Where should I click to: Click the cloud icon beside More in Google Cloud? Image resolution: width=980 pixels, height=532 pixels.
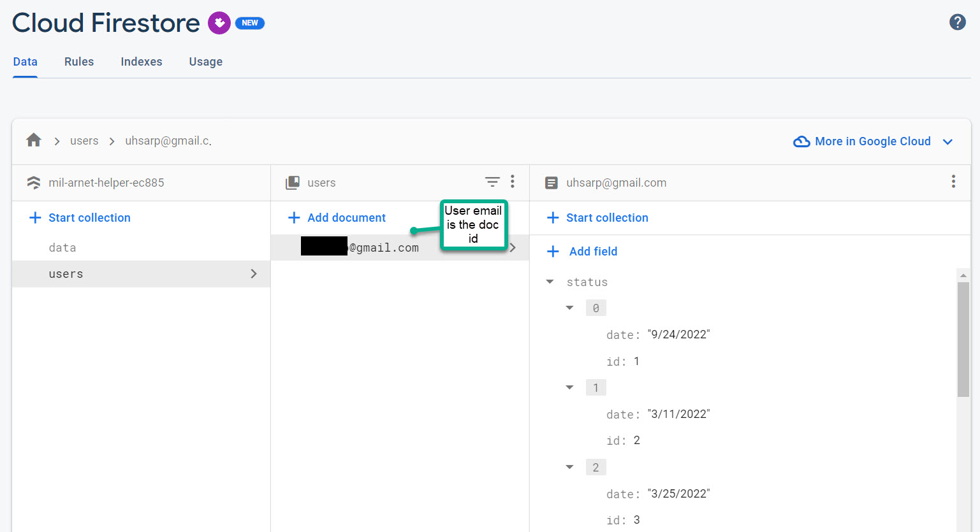tap(801, 141)
